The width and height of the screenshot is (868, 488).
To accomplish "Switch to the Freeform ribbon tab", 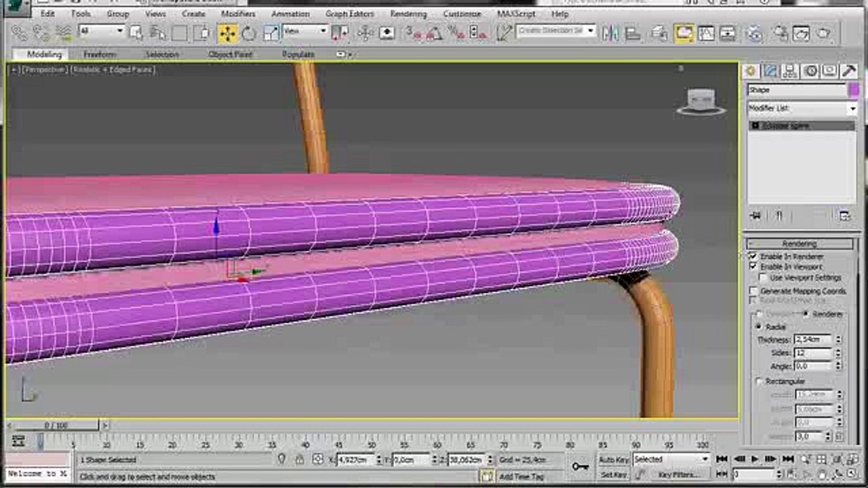I will (100, 54).
